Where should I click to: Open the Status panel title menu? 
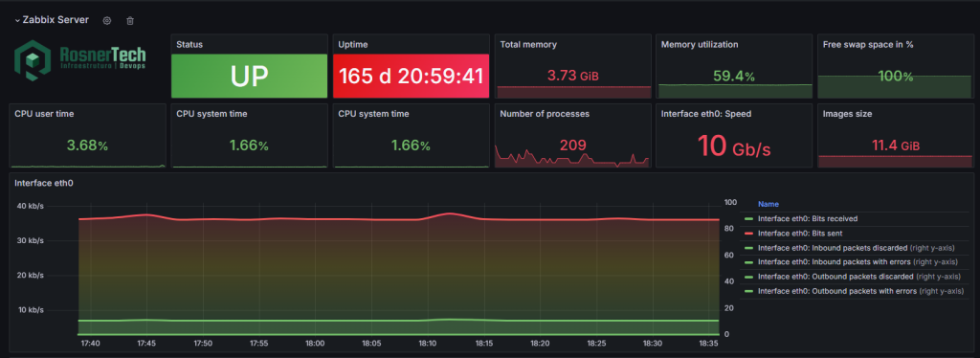(x=189, y=44)
